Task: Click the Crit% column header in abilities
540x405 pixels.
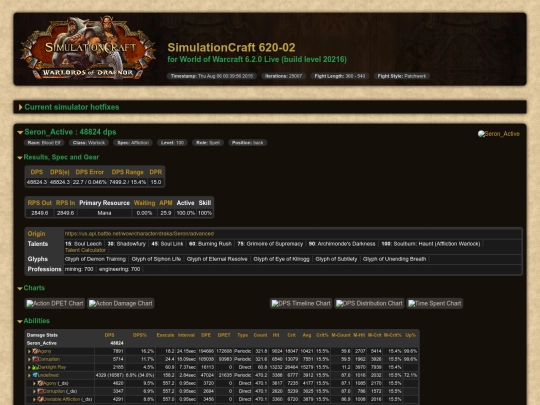Action: click(x=322, y=335)
